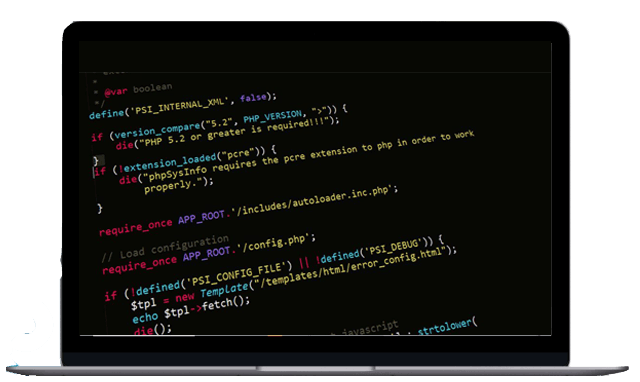The width and height of the screenshot is (640, 382).
Task: Place cursor on the 'false' keyword
Action: [x=253, y=98]
